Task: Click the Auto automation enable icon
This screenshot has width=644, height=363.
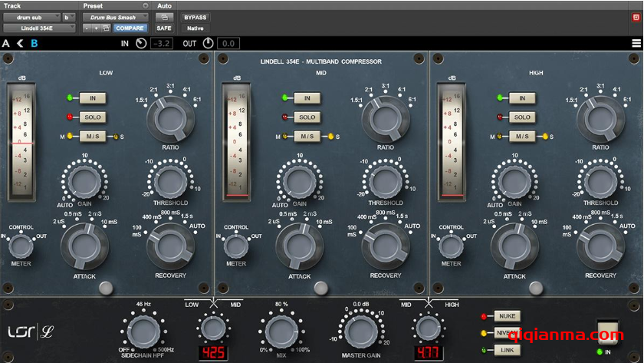Action: (x=164, y=17)
